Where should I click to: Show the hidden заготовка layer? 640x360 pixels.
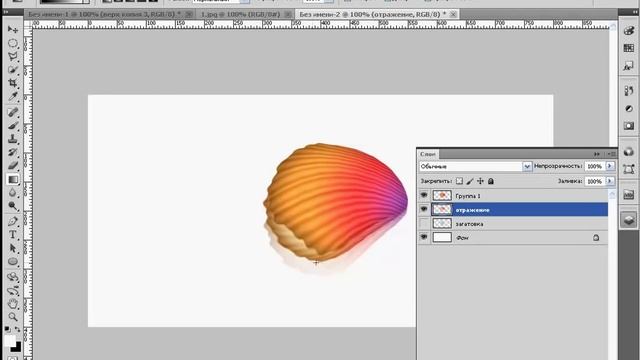[x=424, y=223]
